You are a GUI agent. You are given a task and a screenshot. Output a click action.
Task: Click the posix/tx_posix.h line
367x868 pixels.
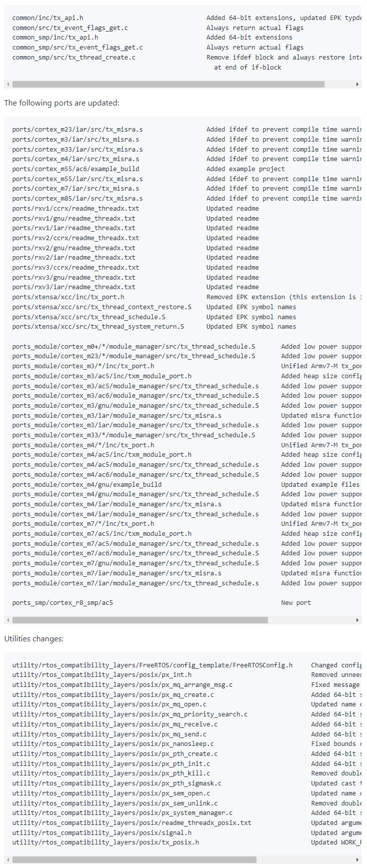[105, 842]
